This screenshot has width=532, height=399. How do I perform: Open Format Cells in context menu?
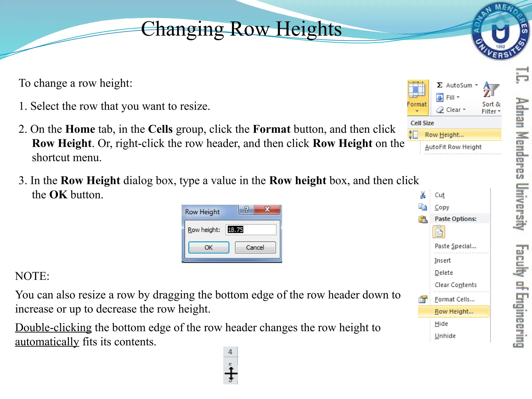[x=455, y=299]
